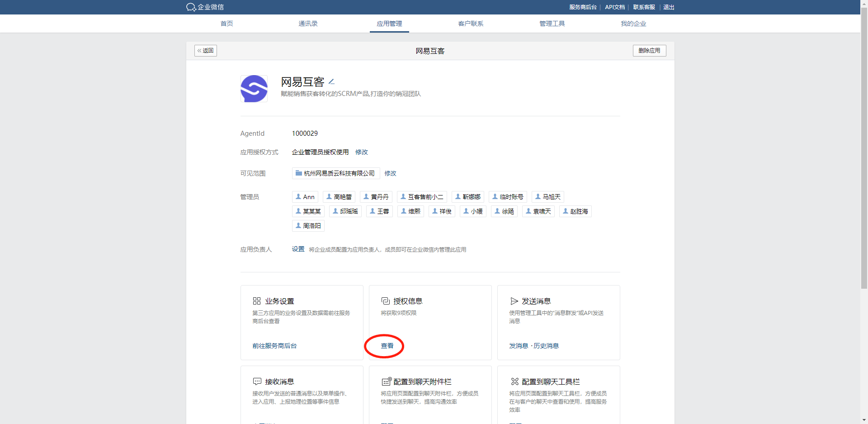The image size is (868, 424).
Task: Switch to the 客户联系 tab
Action: click(471, 24)
